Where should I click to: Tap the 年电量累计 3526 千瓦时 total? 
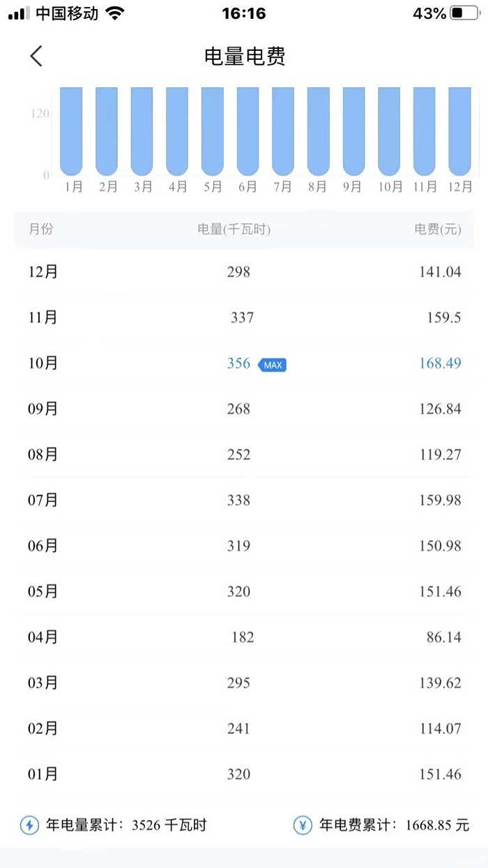pyautogui.click(x=125, y=825)
